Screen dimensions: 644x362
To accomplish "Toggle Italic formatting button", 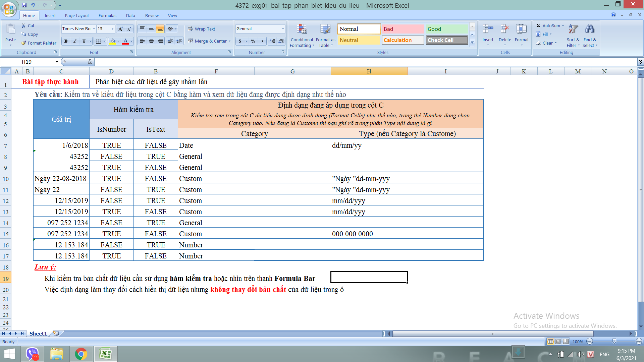I will (x=75, y=41).
